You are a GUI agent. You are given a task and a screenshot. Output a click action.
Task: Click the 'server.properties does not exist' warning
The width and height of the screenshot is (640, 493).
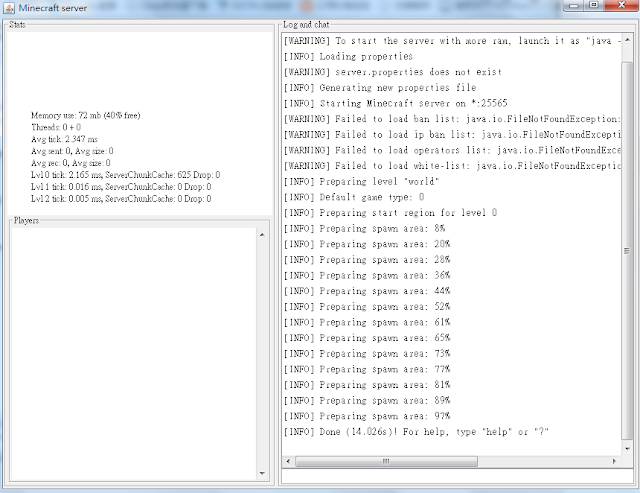click(x=393, y=72)
